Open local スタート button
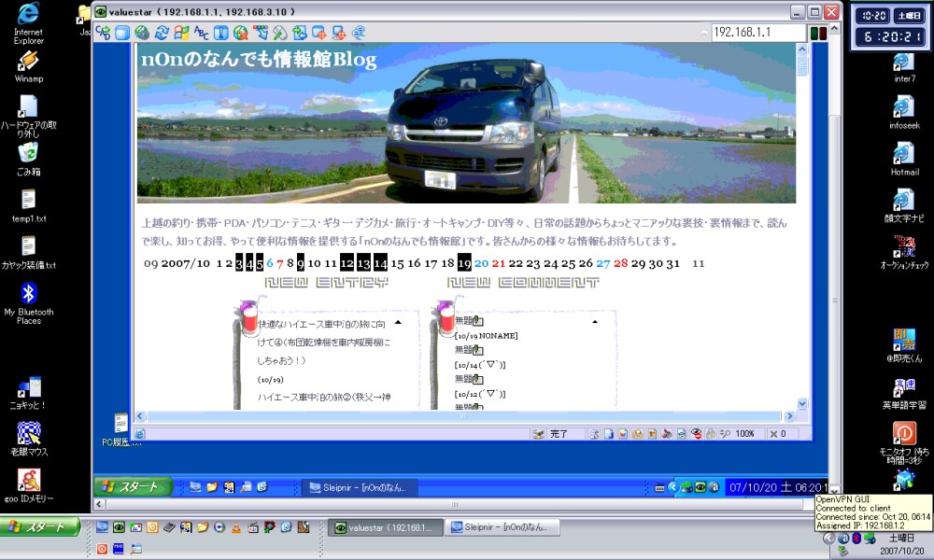This screenshot has height=560, width=934. (40, 526)
